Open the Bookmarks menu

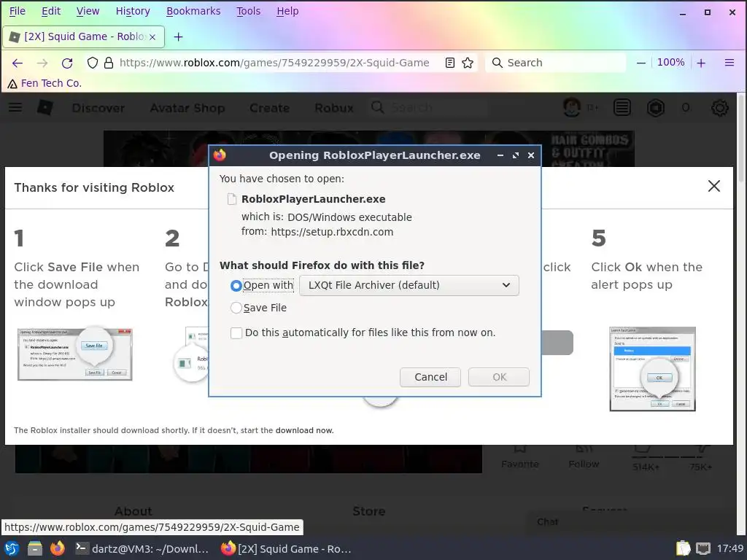193,11
